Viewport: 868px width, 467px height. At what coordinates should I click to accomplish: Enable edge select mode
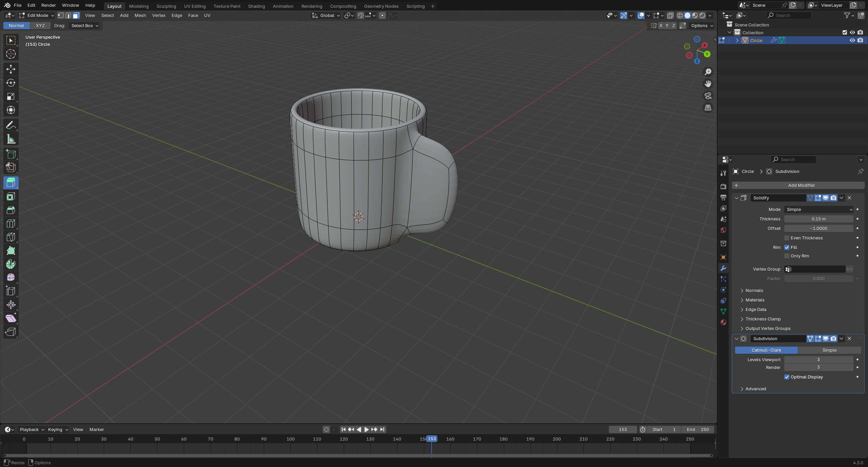[68, 15]
